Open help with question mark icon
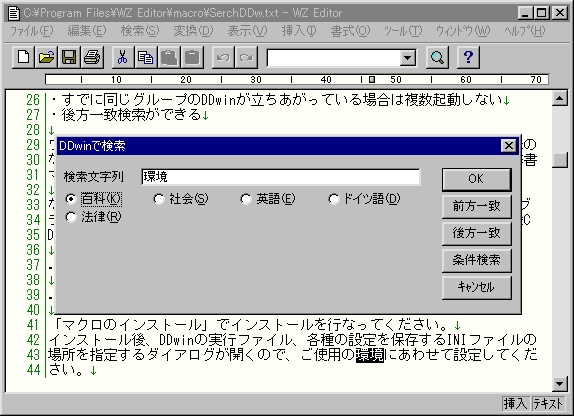 pos(468,57)
